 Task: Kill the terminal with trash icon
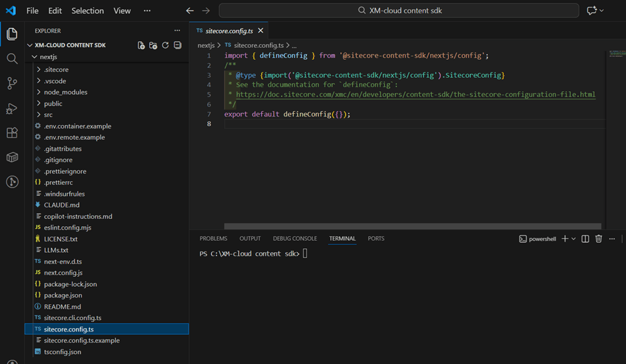click(598, 239)
